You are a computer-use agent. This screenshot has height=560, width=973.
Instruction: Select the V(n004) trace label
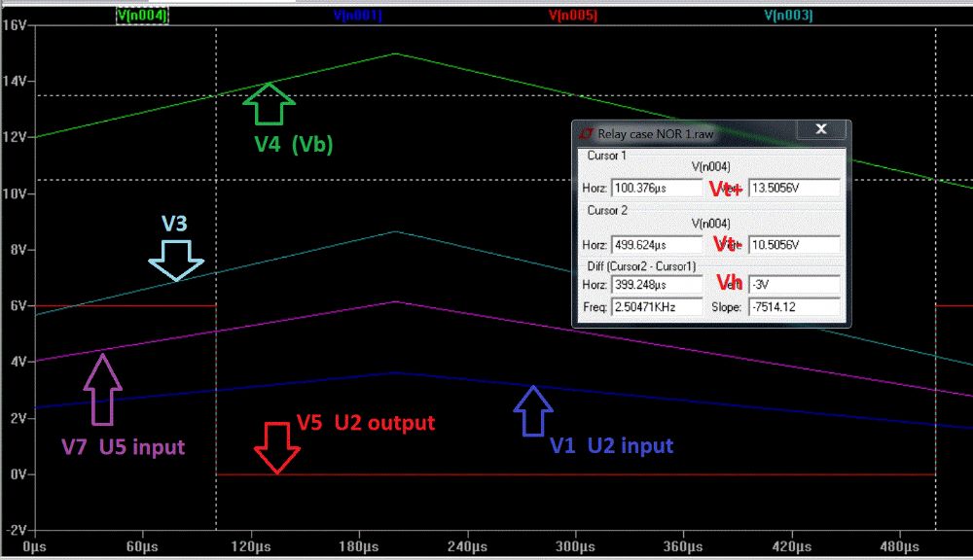tap(142, 16)
